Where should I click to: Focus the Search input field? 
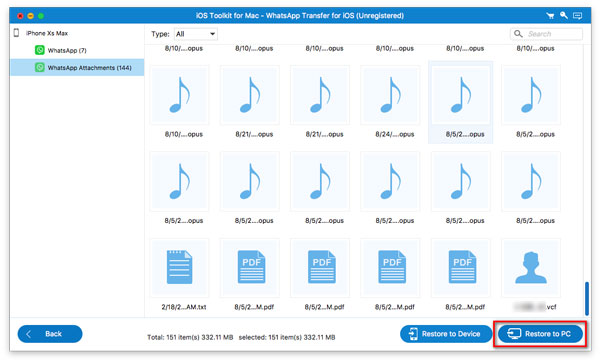pos(546,34)
